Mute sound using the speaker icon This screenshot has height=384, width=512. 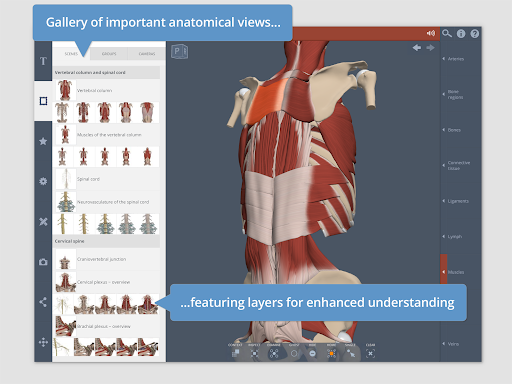[431, 33]
